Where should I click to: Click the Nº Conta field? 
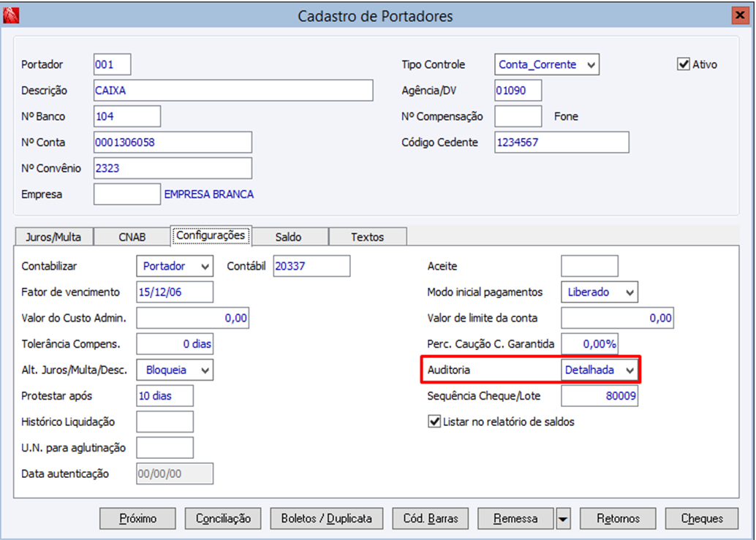[173, 142]
